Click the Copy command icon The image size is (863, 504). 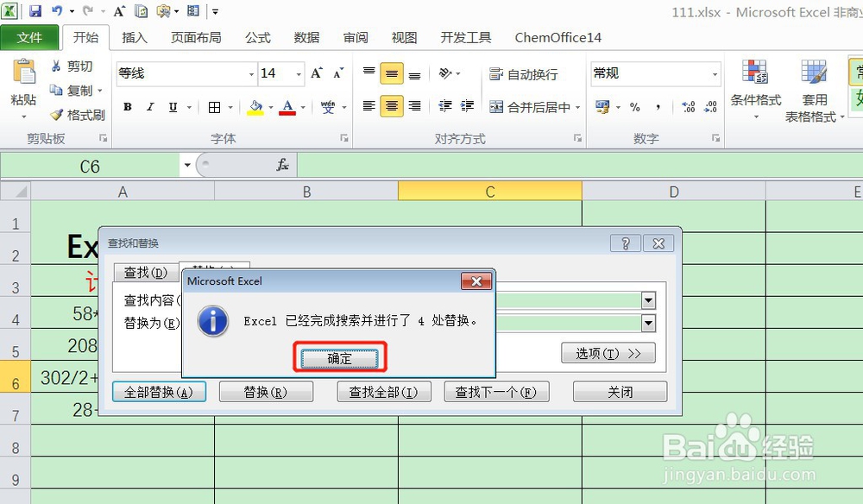(x=56, y=90)
